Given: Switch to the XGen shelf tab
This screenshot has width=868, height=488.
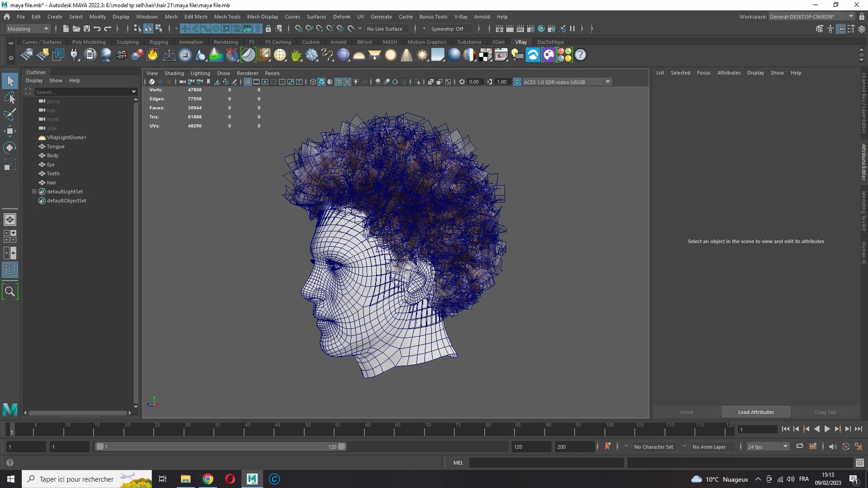Looking at the screenshot, I should [x=498, y=42].
